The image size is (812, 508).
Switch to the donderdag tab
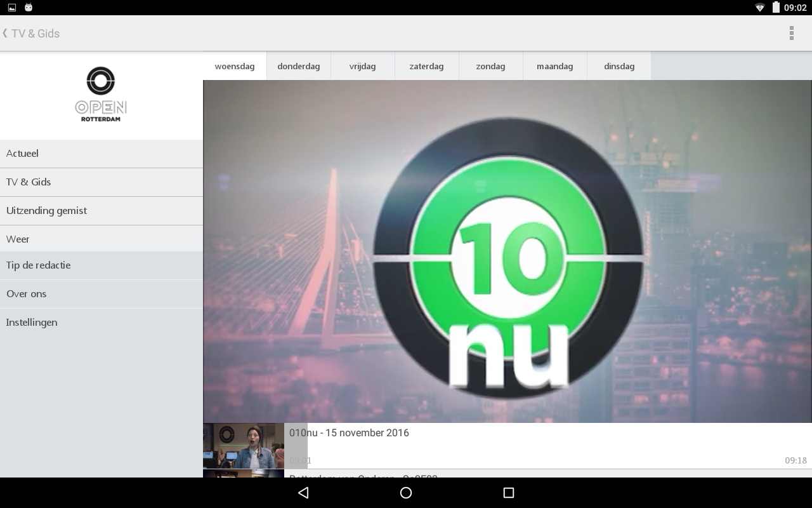(299, 66)
